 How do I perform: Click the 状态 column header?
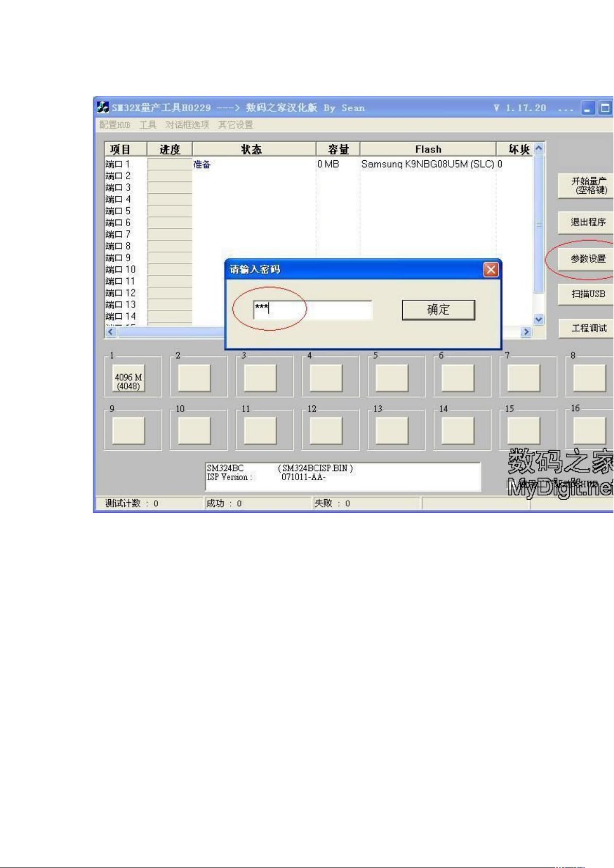[x=254, y=149]
